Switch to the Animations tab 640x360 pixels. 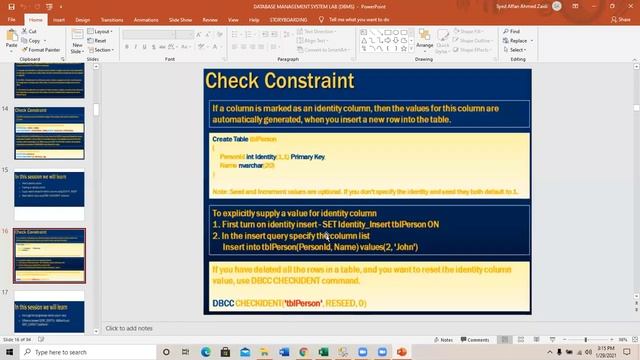pos(146,20)
